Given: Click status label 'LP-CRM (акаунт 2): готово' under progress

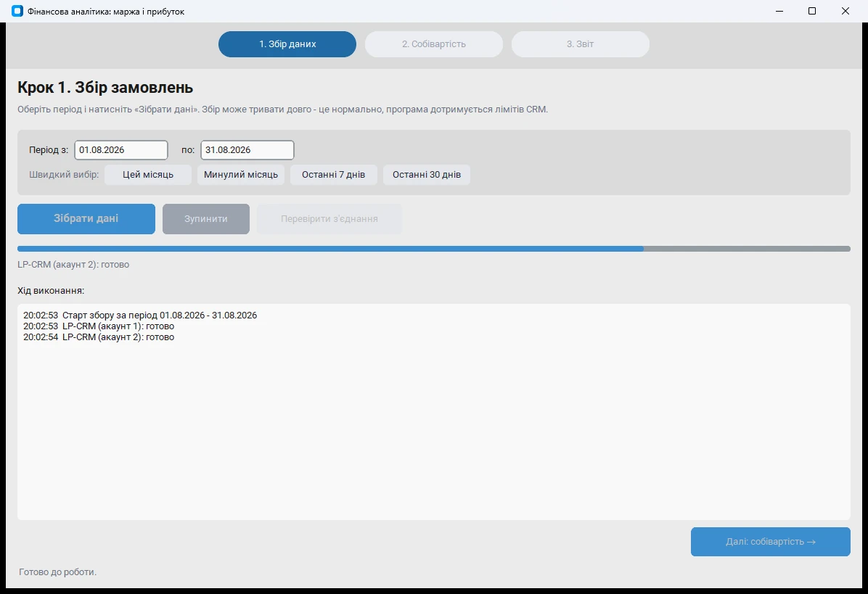Looking at the screenshot, I should coord(73,265).
